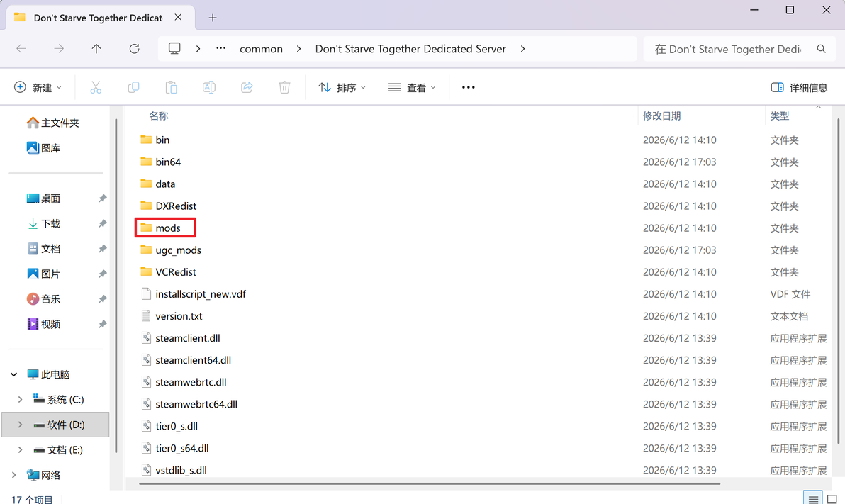Click the Share icon in toolbar
The height and width of the screenshot is (504, 845).
point(246,87)
